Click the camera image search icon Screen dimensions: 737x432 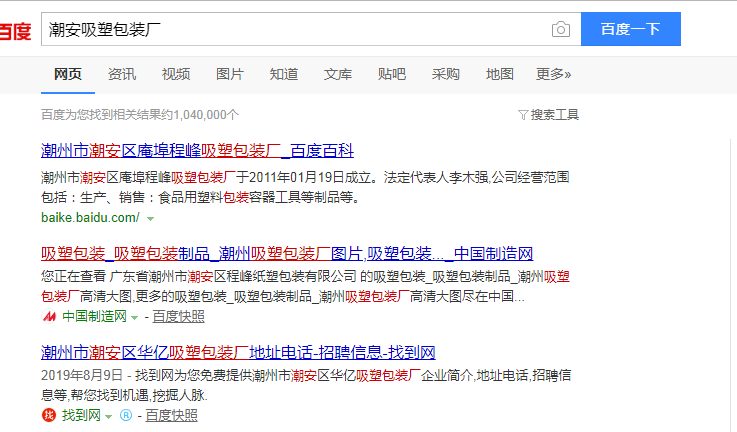(x=561, y=29)
